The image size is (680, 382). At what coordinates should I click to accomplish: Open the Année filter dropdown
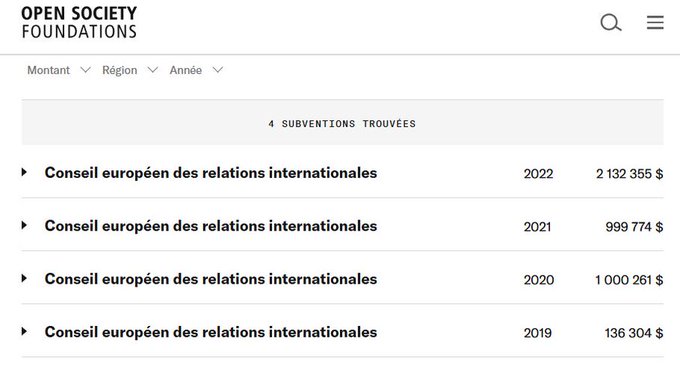(196, 70)
